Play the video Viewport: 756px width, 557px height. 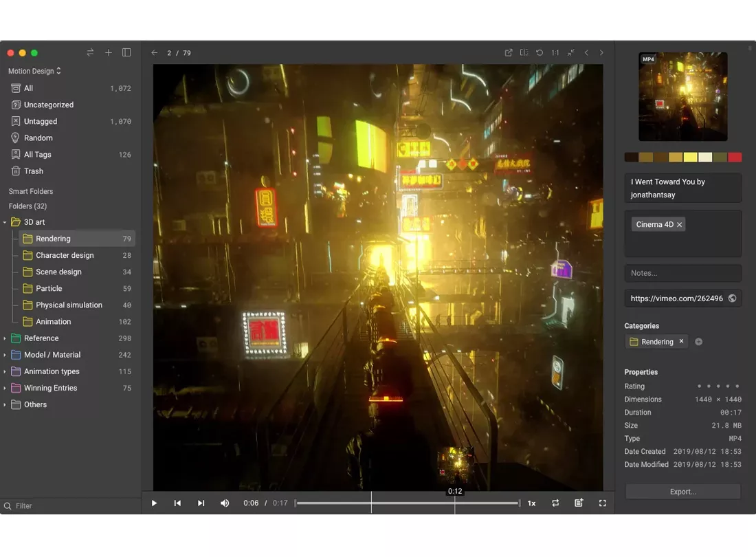click(154, 503)
